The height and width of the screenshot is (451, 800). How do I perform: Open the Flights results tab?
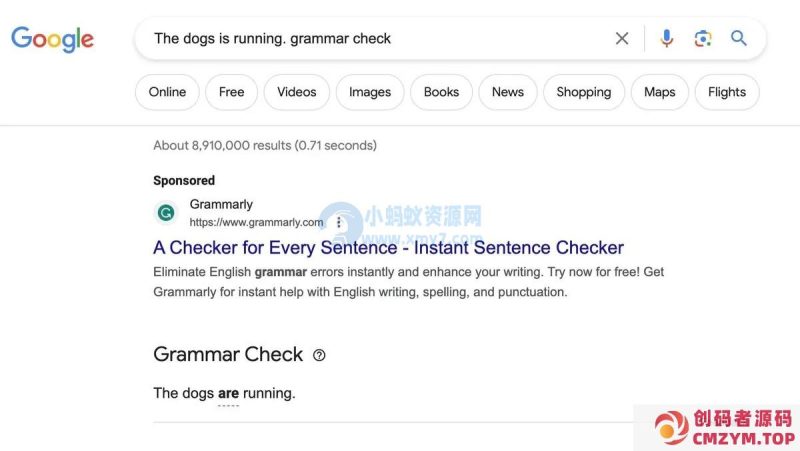(727, 92)
